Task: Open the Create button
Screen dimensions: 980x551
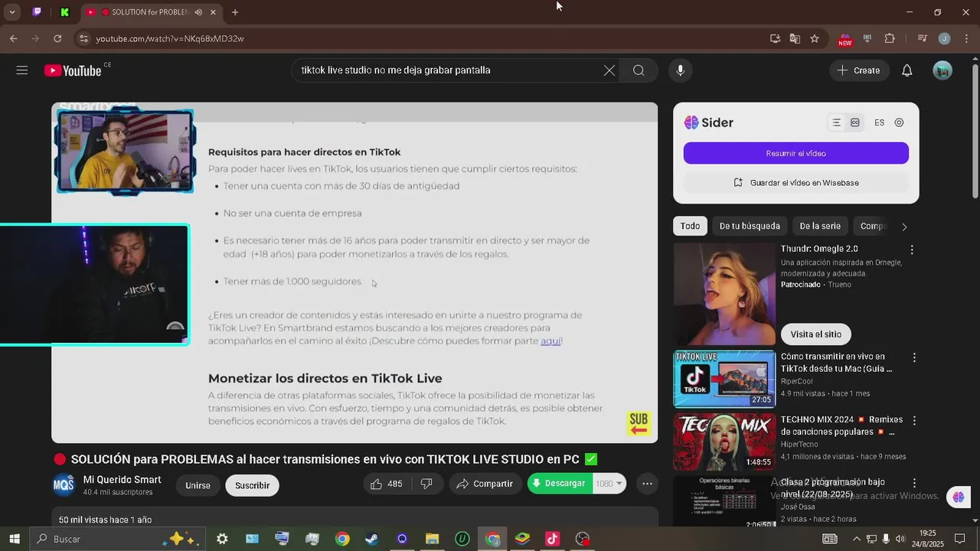Action: click(x=859, y=70)
